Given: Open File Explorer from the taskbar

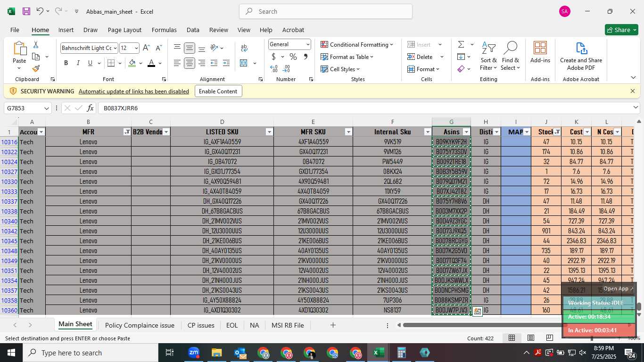Looking at the screenshot, I should (216, 353).
